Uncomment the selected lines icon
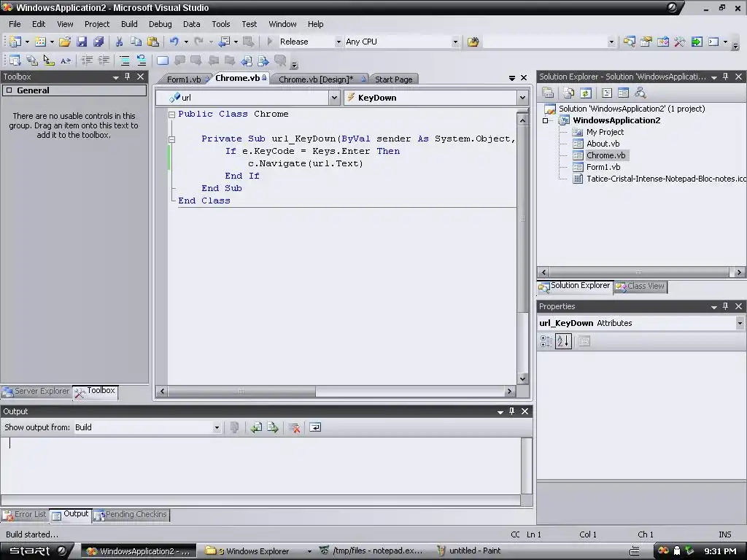Screen dimensions: 747x560 coord(142,61)
